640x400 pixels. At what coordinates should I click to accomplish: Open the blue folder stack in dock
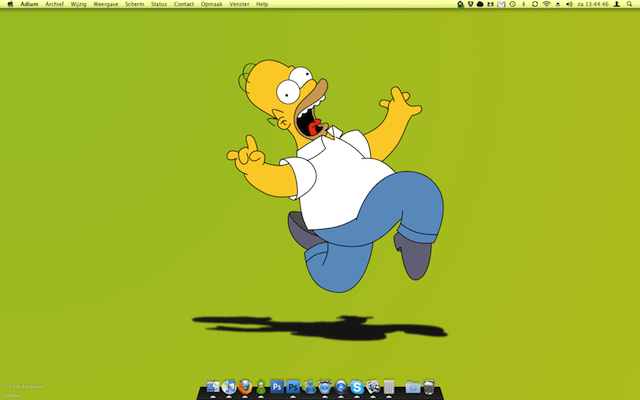(413, 386)
